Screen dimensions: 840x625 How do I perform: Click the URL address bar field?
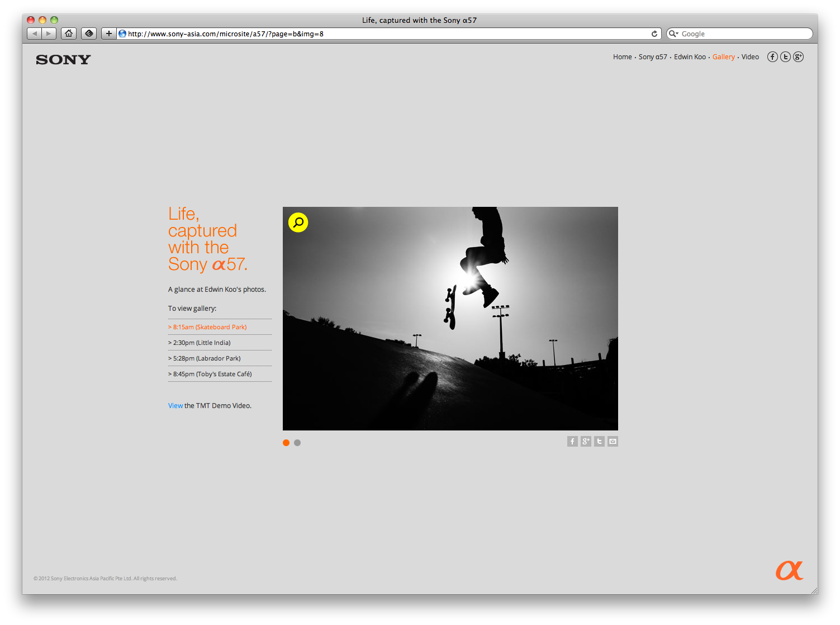tap(389, 34)
